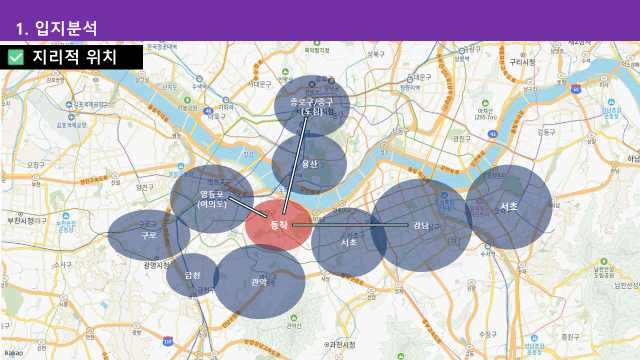This screenshot has height=360, width=640.
Task: Click the 성북구 district label
Action: pyautogui.click(x=376, y=54)
